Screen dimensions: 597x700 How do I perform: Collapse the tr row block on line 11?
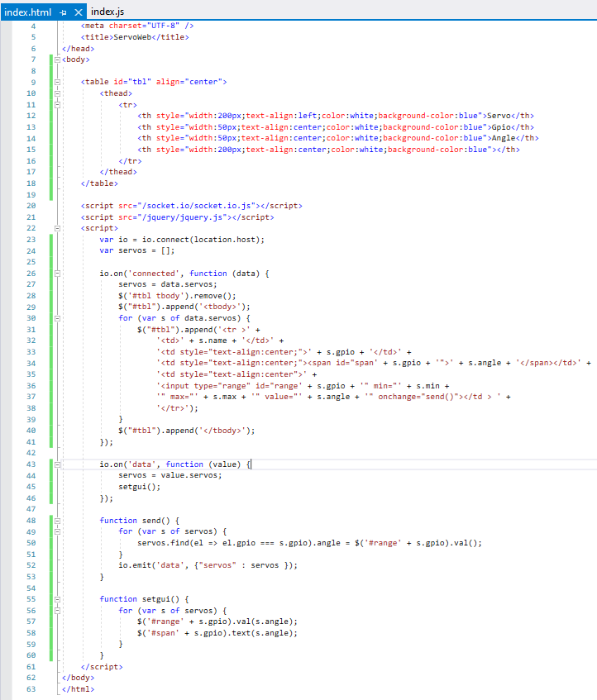(x=57, y=105)
